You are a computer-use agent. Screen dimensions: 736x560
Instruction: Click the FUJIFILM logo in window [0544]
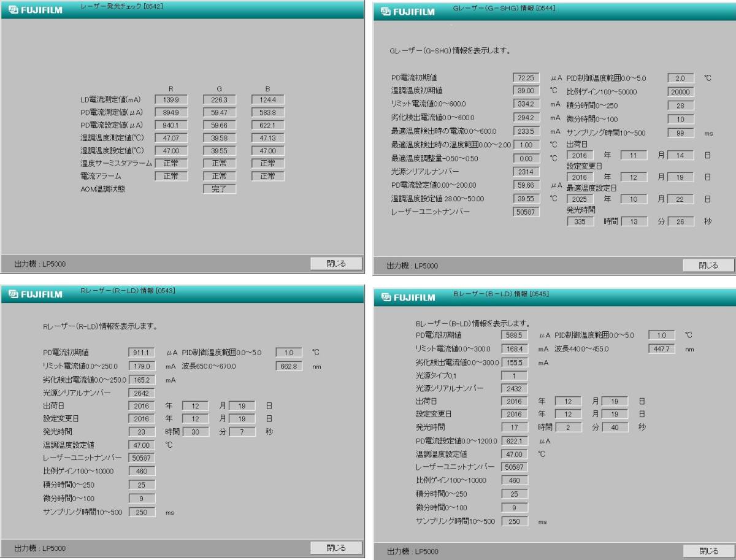[408, 11]
